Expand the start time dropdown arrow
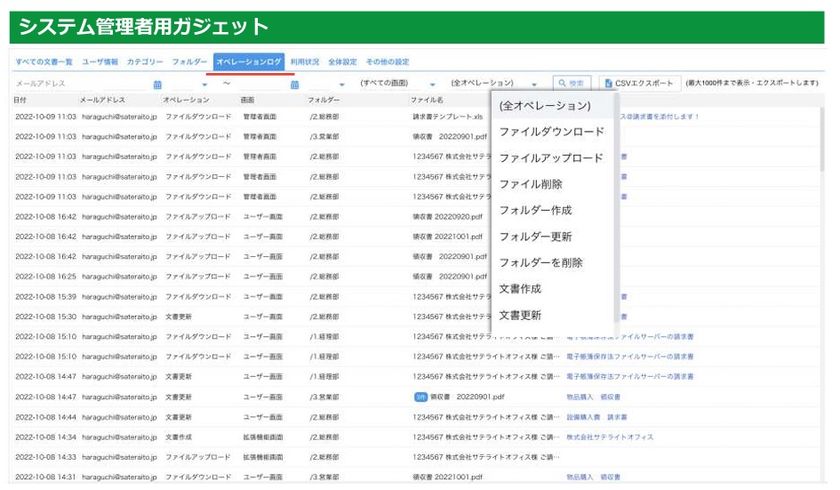The width and height of the screenshot is (840, 490). (205, 85)
